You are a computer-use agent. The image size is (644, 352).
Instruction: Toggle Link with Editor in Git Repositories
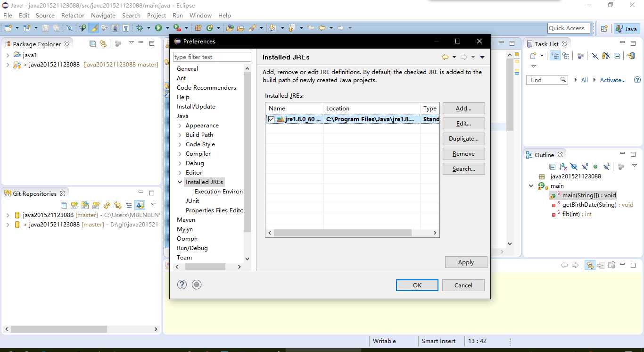click(x=118, y=205)
